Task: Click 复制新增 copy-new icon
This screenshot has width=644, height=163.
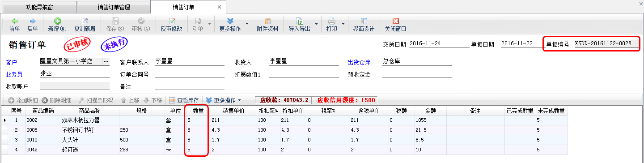Action: [x=85, y=21]
